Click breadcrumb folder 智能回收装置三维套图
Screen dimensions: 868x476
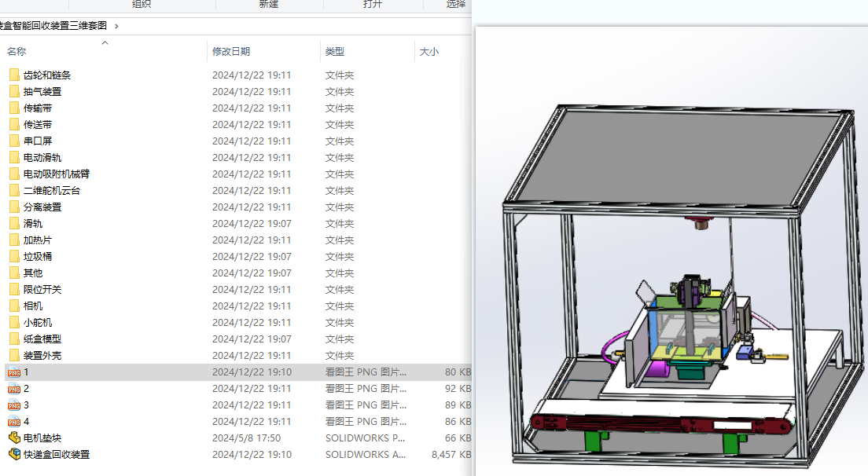click(x=53, y=25)
